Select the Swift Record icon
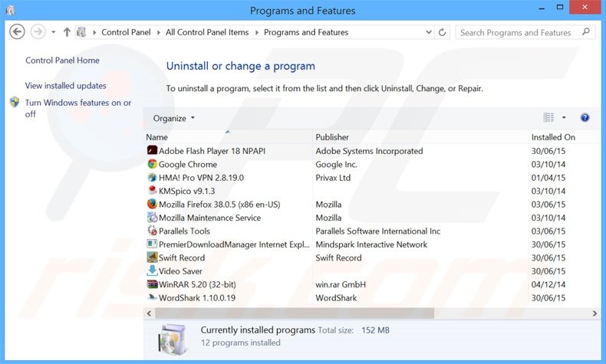The height and width of the screenshot is (364, 606). click(x=153, y=257)
